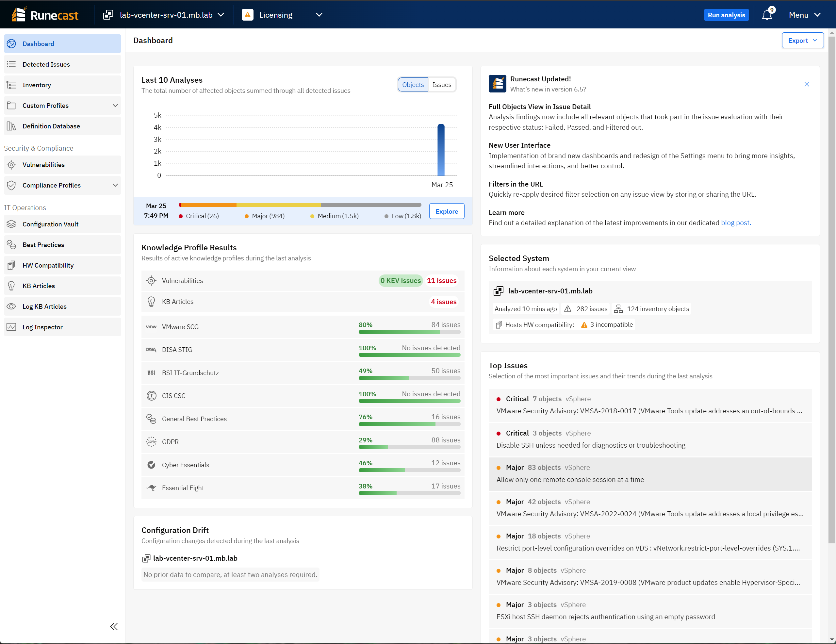This screenshot has width=836, height=644.
Task: Navigate to Vulnerabilities
Action: pos(62,165)
